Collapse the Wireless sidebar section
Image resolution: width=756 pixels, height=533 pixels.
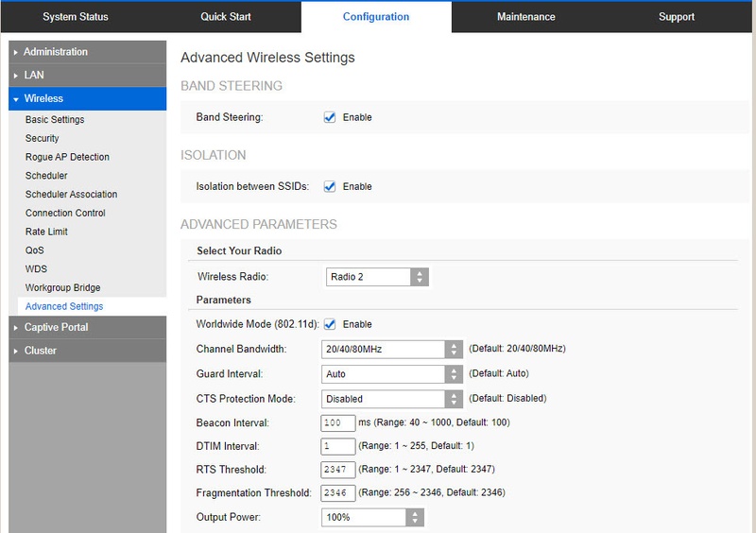(x=43, y=98)
